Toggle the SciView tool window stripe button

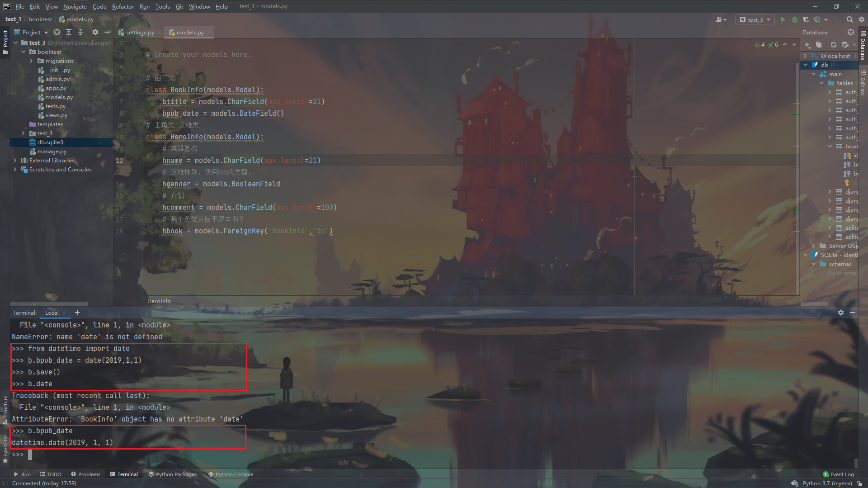863,83
